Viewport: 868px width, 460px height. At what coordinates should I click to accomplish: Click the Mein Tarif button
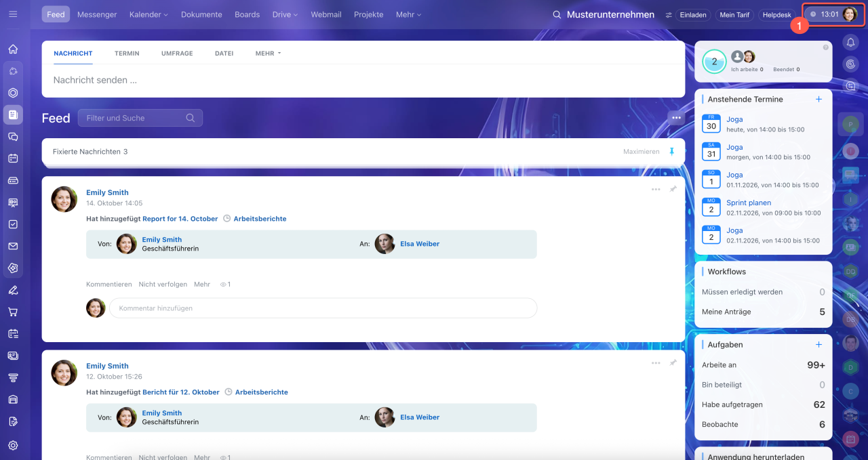tap(735, 14)
